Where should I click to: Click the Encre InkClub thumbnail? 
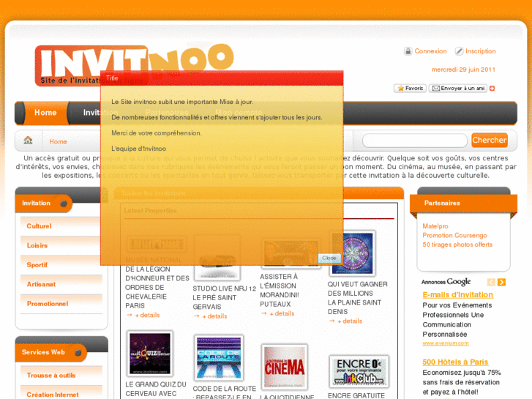tap(359, 372)
